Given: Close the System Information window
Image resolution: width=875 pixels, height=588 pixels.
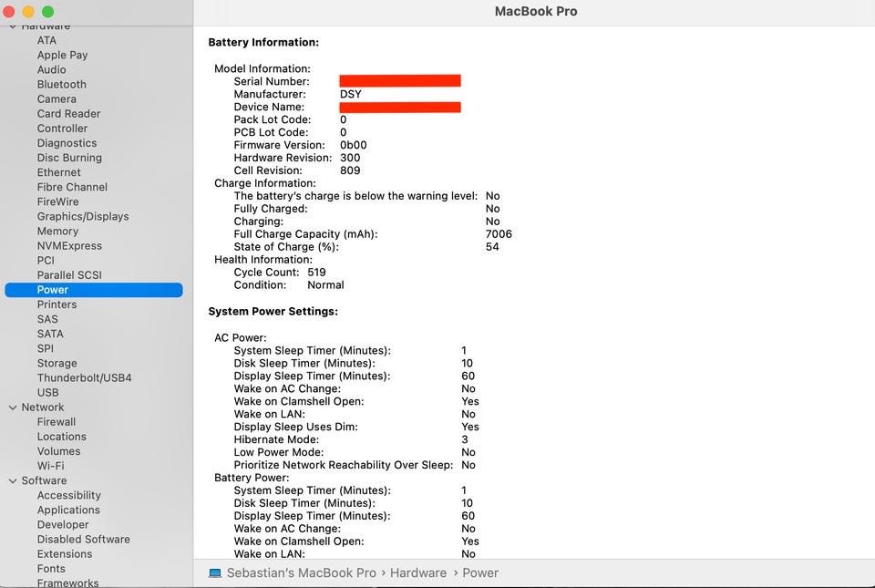Looking at the screenshot, I should (8, 11).
